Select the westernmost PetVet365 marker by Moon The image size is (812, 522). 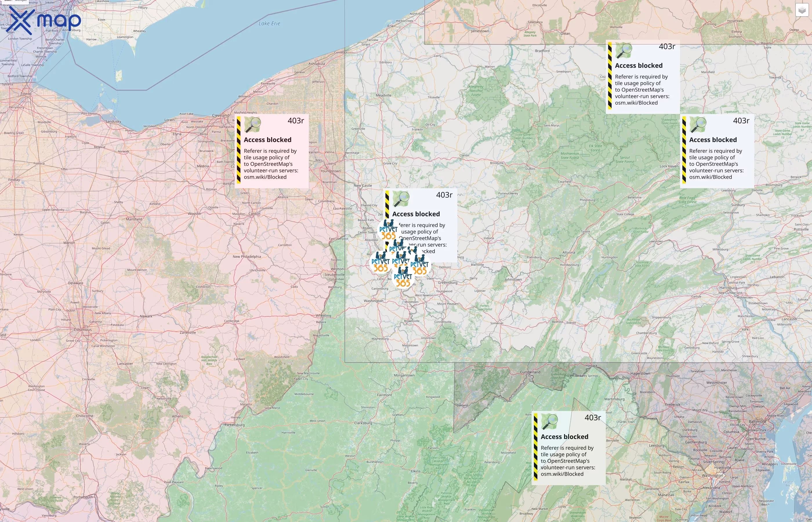coord(380,262)
